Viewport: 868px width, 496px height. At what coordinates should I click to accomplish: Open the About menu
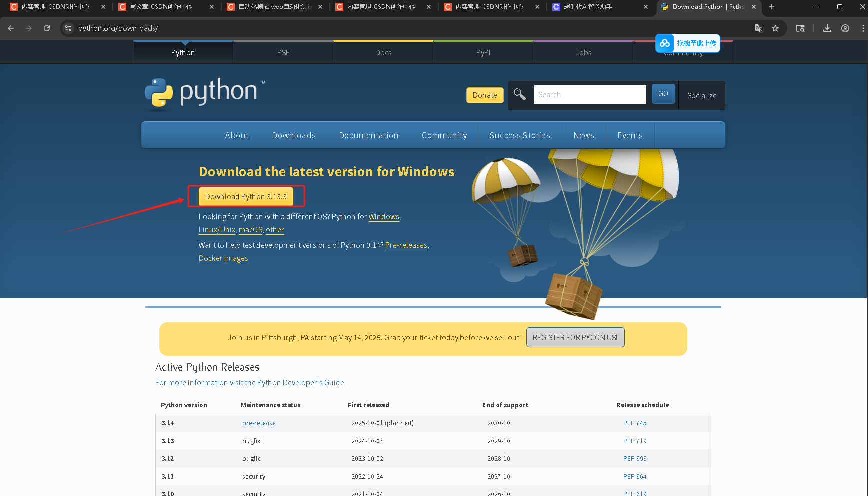click(237, 135)
